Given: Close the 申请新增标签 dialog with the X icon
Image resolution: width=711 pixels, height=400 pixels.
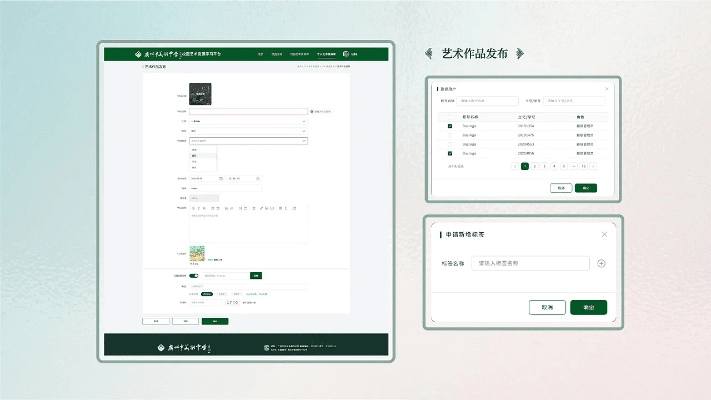Looking at the screenshot, I should point(604,235).
